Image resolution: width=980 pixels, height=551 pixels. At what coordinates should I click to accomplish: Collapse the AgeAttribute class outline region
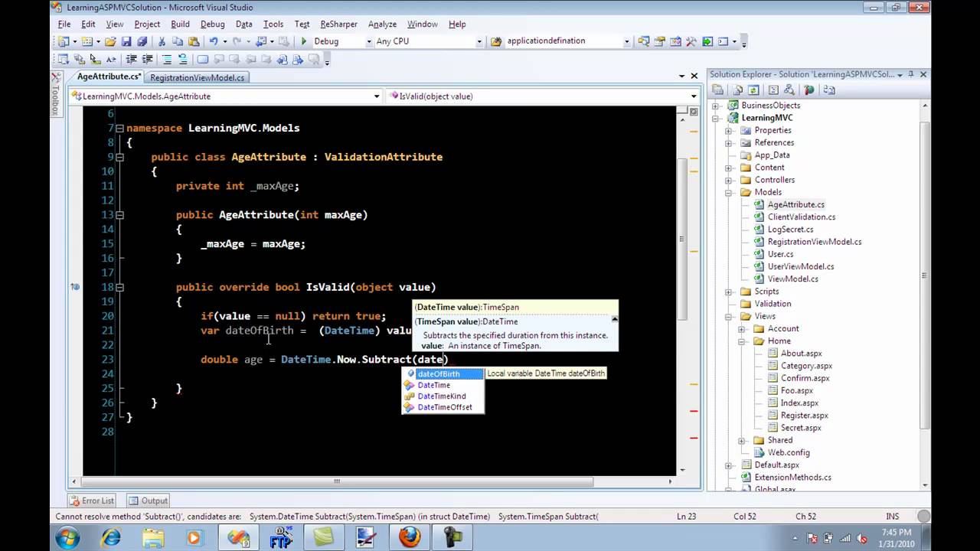(119, 157)
